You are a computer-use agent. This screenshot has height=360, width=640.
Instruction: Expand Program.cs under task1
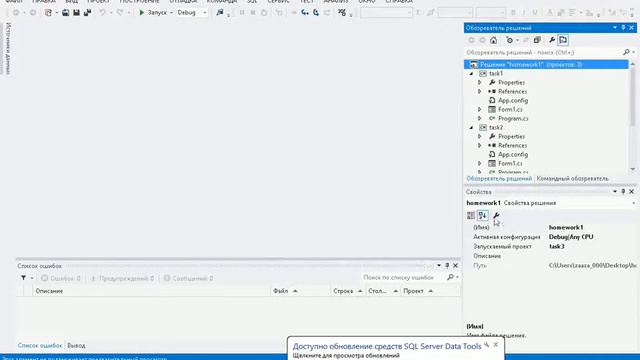[x=480, y=118]
